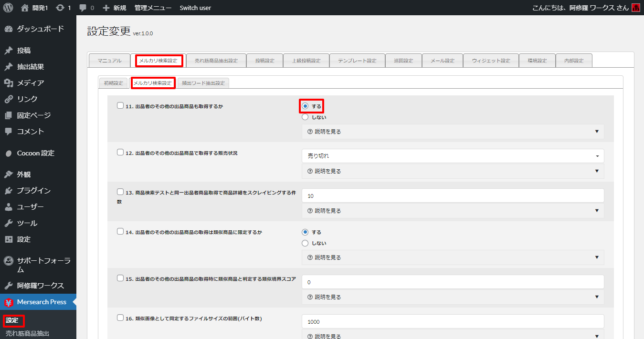Open the ダッシュボード dashboard icon
644x339 pixels.
click(8, 29)
